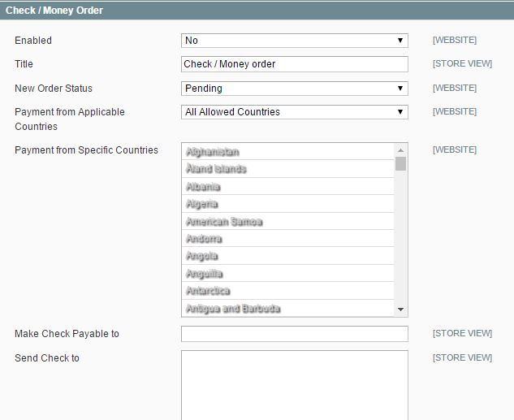Click [STORE VIEW] tag beside Send Check to
This screenshot has height=420, width=514.
pos(462,357)
